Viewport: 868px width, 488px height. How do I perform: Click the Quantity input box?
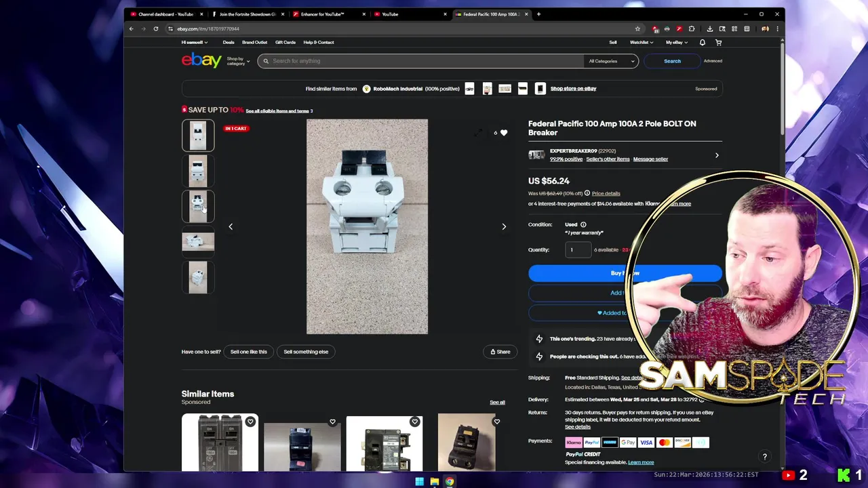[578, 250]
